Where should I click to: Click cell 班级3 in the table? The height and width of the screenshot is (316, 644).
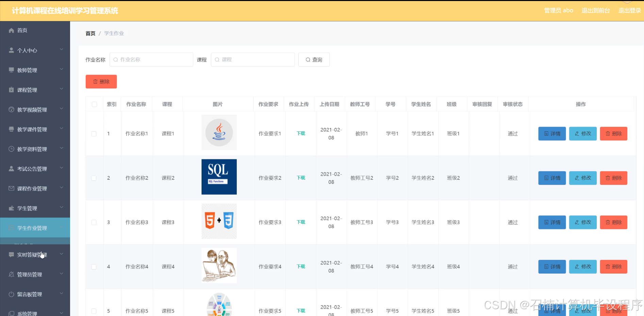point(453,222)
